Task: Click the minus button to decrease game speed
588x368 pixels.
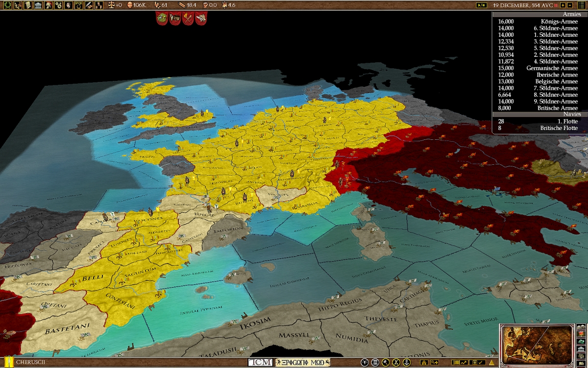Action: tap(569, 5)
